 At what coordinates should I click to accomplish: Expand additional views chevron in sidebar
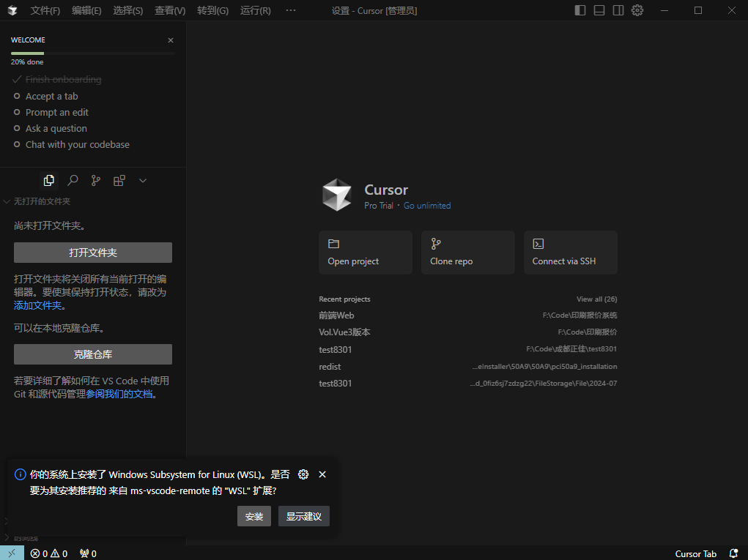(143, 180)
